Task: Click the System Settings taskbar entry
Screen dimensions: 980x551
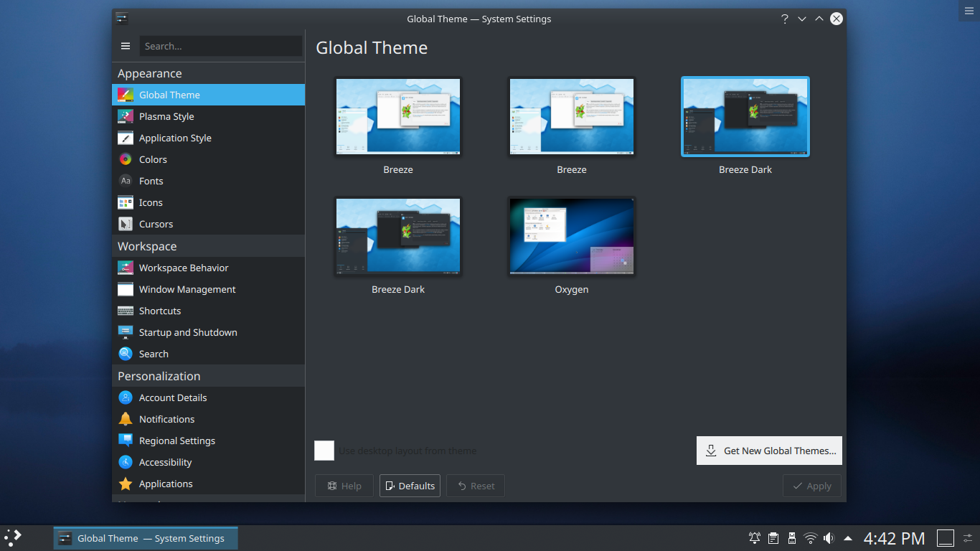Action: [146, 538]
